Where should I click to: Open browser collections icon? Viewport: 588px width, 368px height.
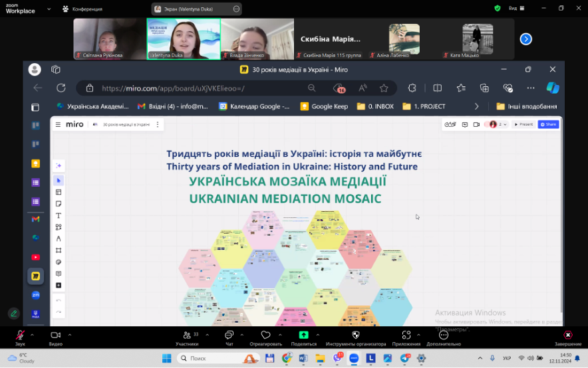coord(484,88)
